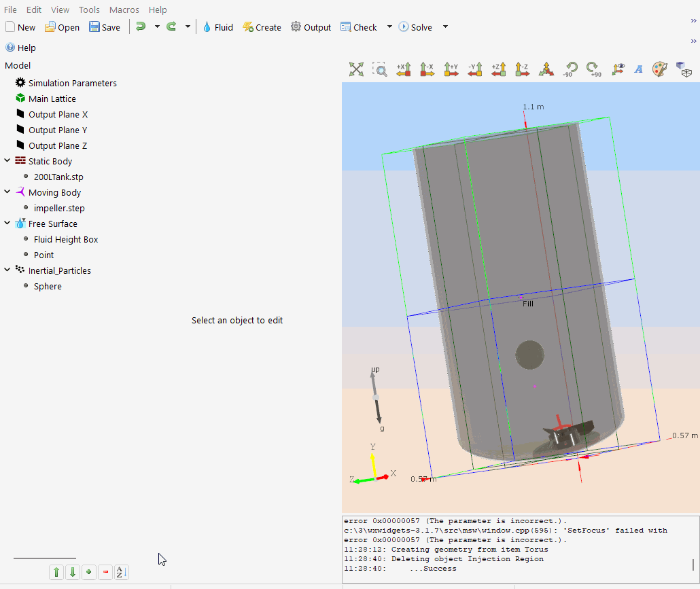
Task: Click the text annotation A icon
Action: 639,69
